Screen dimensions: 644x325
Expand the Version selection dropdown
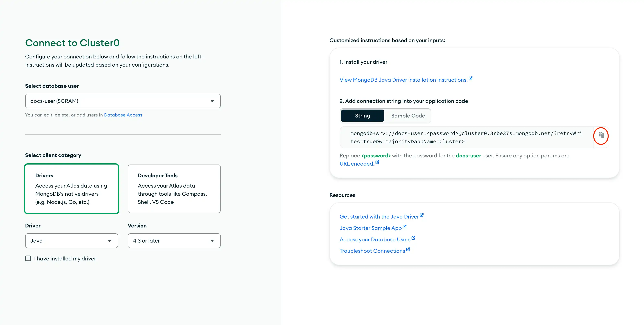pos(174,240)
